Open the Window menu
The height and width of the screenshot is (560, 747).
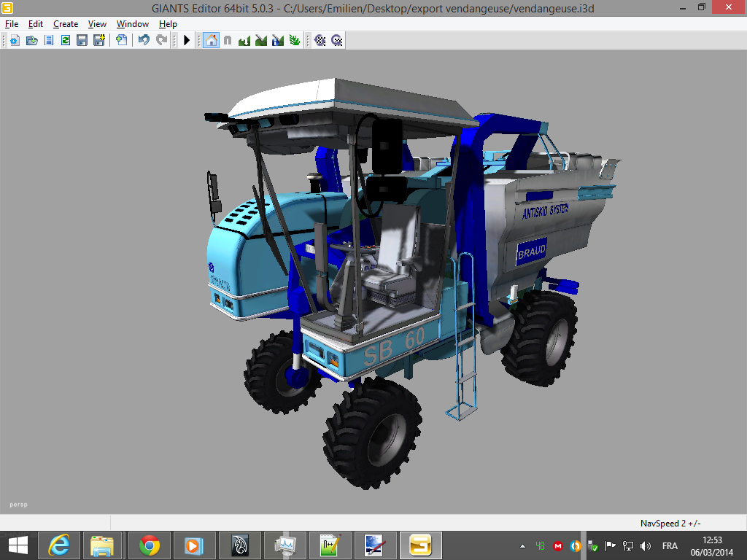133,24
